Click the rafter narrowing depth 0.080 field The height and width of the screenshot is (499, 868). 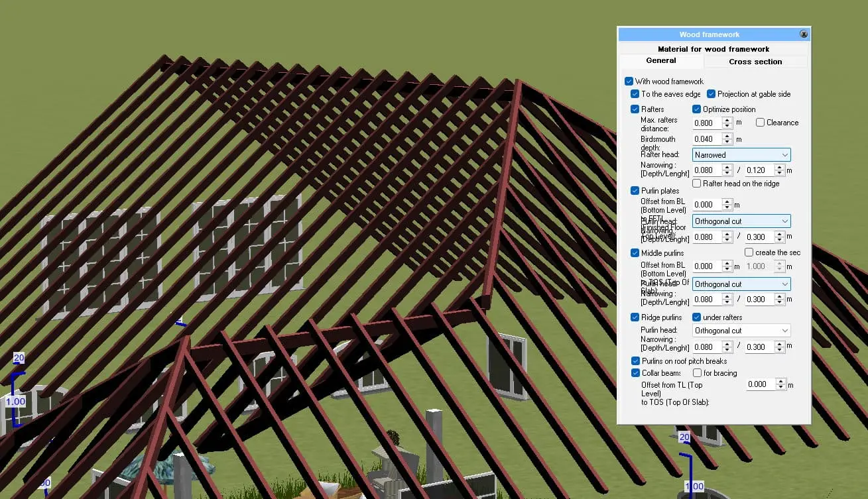tap(707, 170)
